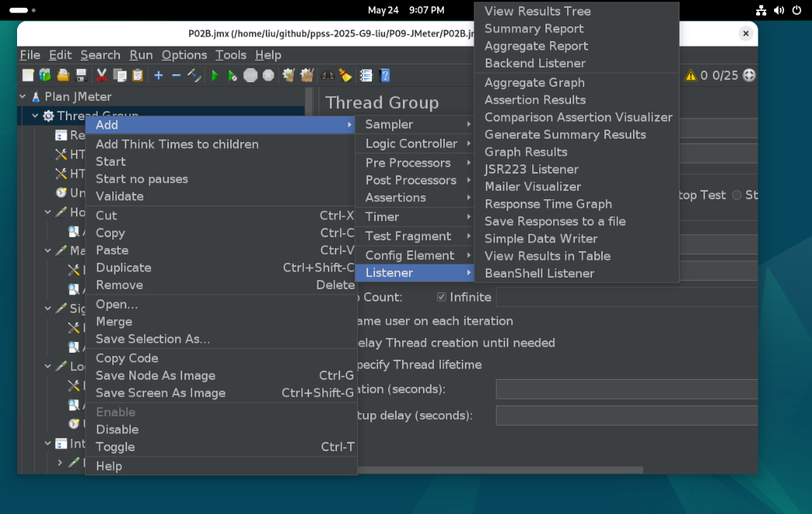Open the Function Helper notebook icon
The image size is (812, 514).
coord(366,76)
